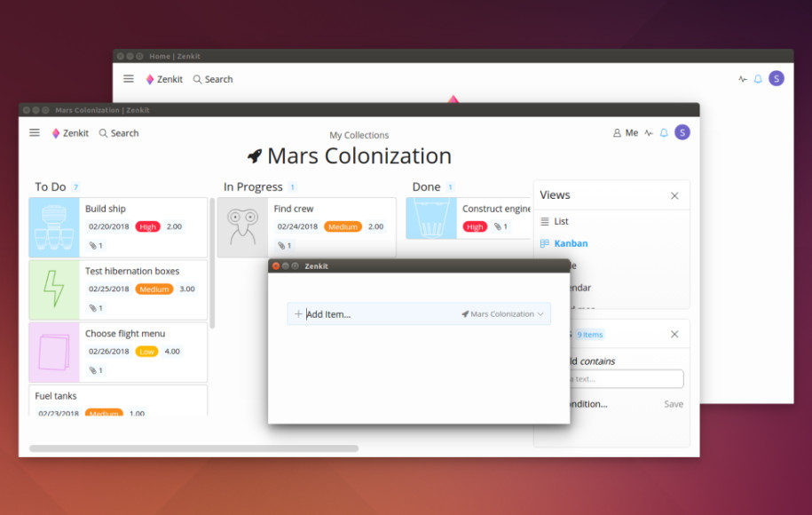Open the activity feed in the Mars Colonization window
The image size is (812, 515).
(649, 133)
